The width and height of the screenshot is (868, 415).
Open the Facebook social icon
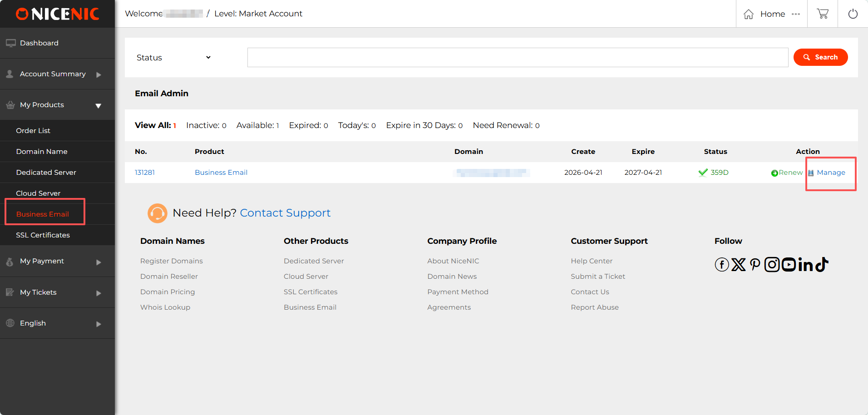(x=721, y=264)
